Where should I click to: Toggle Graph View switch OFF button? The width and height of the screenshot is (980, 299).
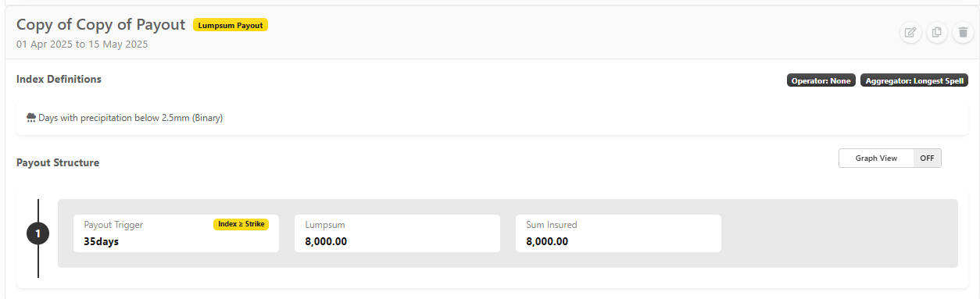[927, 158]
